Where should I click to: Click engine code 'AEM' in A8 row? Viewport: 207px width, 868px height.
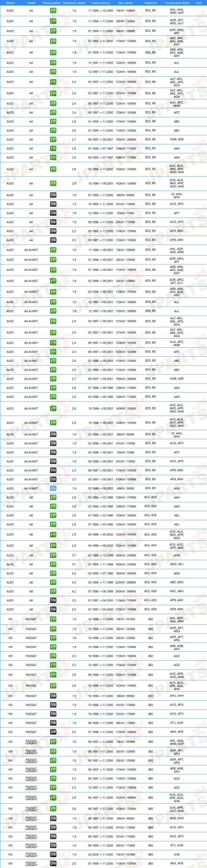177,573
